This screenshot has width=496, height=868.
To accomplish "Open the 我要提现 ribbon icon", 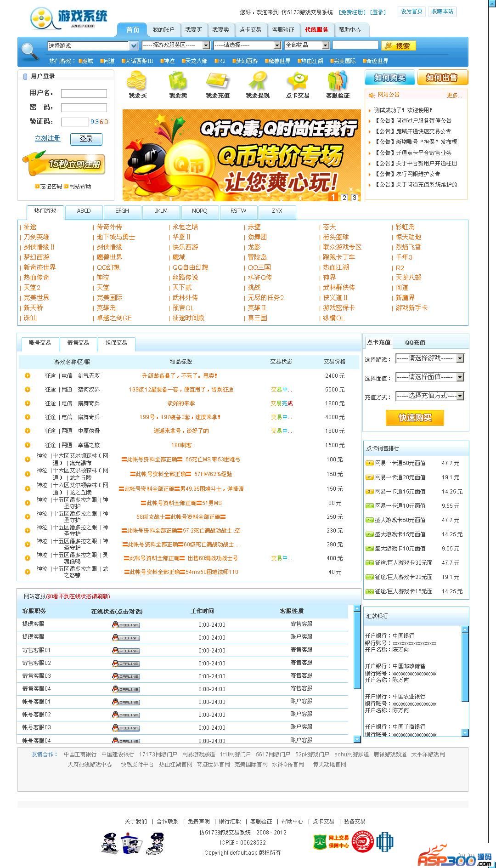I will 257,81.
